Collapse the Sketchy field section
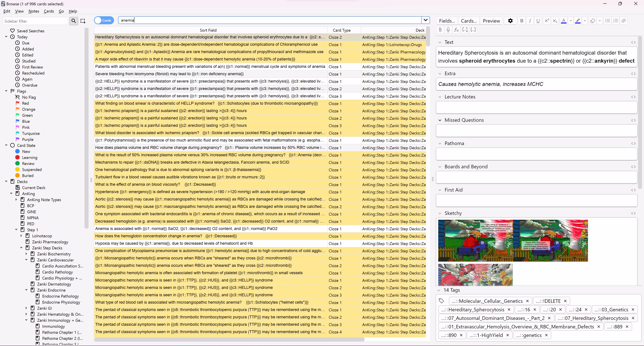The image size is (644, 346). 440,213
